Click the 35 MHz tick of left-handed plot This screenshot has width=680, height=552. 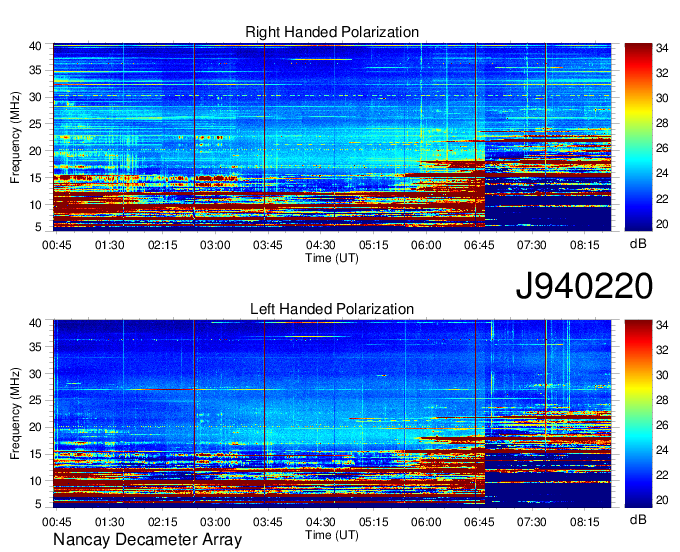[35, 347]
